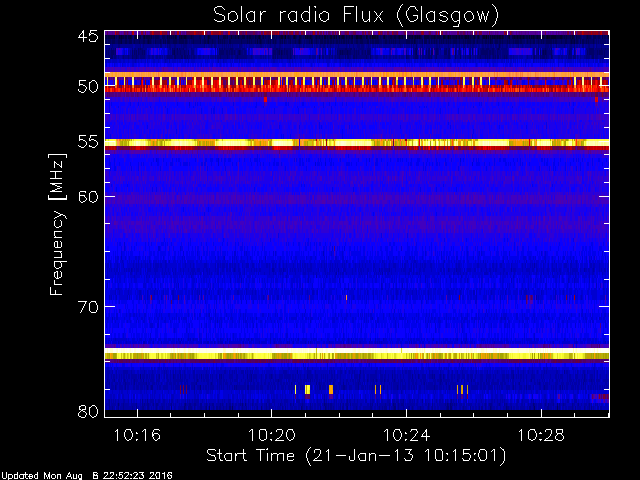
Task: Click the bright yellow band near 75 MHz
Action: pyautogui.click(x=357, y=353)
